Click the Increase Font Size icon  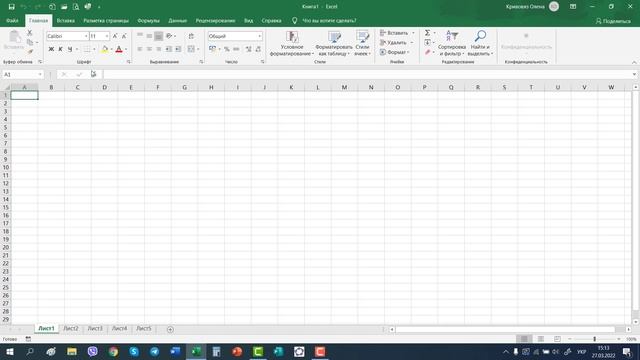click(x=115, y=36)
